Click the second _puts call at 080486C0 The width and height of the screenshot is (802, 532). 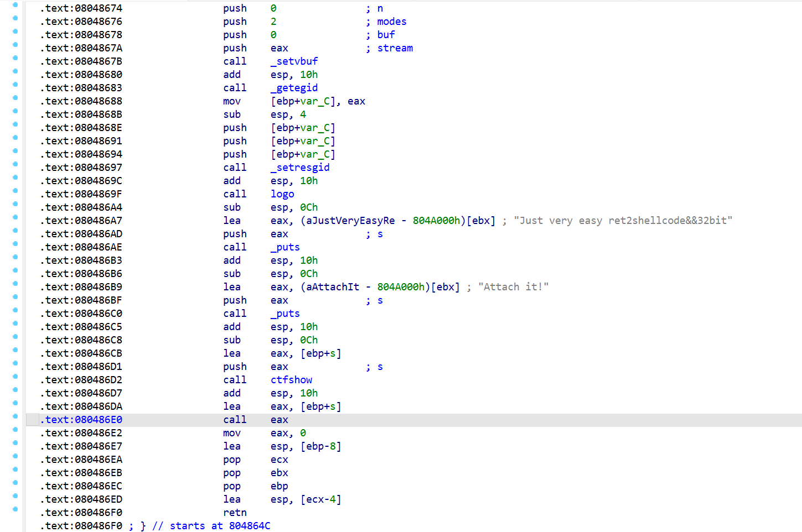coord(285,314)
